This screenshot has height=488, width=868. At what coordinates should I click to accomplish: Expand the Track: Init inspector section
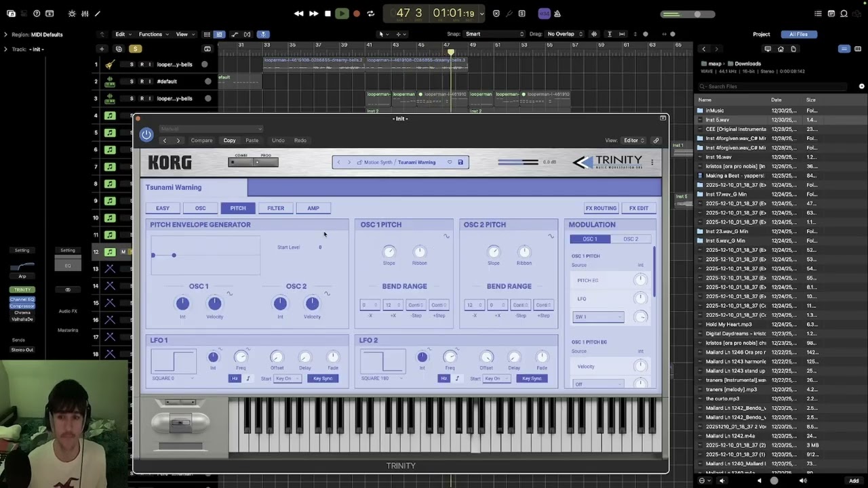coord(5,49)
